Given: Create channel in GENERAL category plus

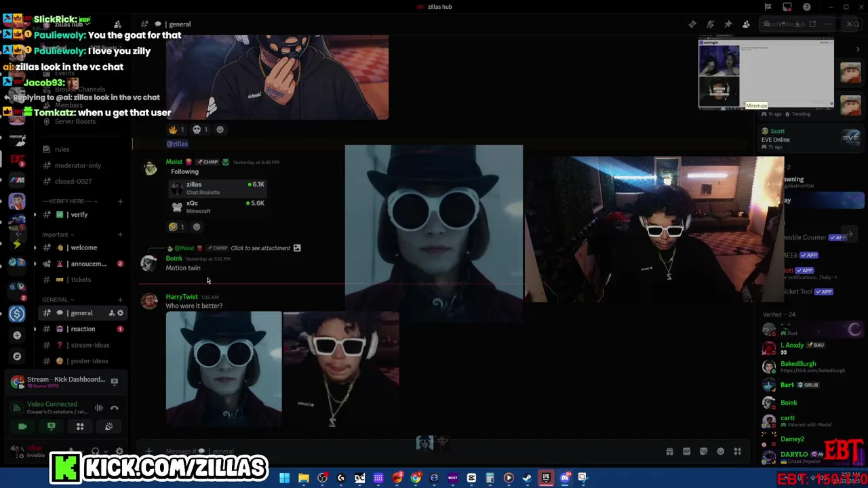Looking at the screenshot, I should pos(120,300).
